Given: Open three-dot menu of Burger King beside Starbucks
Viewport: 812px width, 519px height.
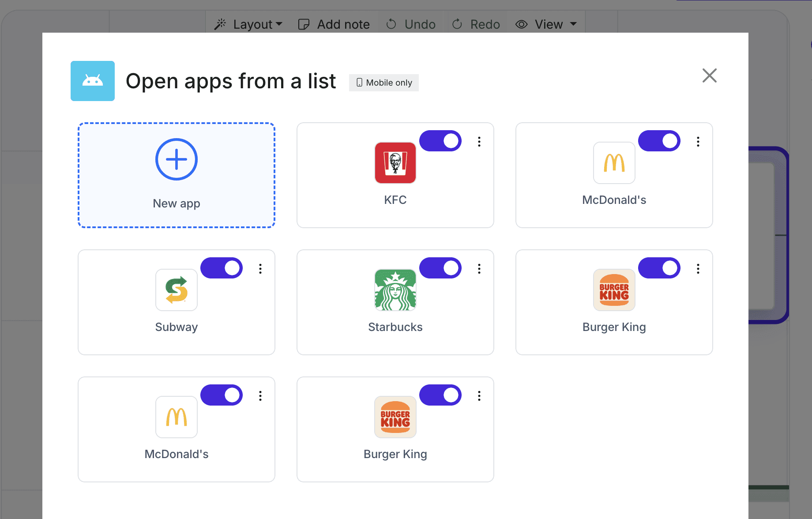Looking at the screenshot, I should click(x=698, y=269).
